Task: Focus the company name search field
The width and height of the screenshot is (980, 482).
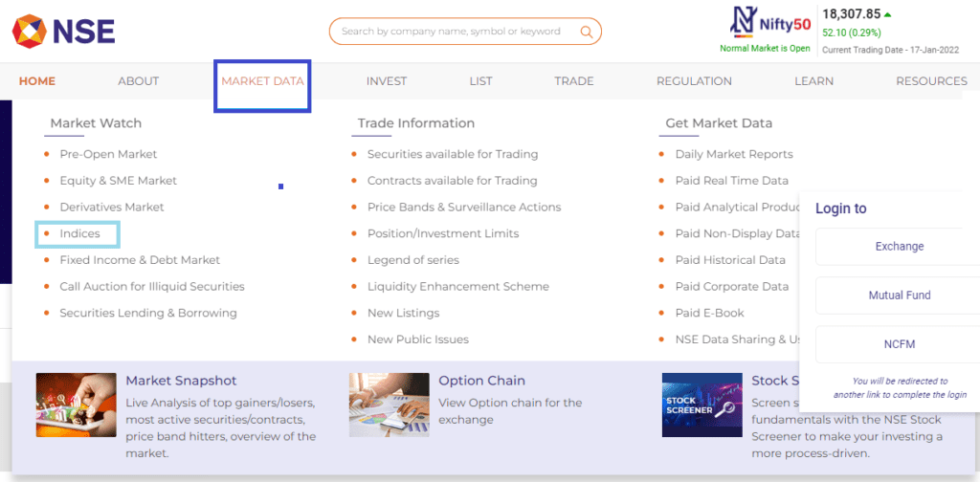Action: click(465, 32)
